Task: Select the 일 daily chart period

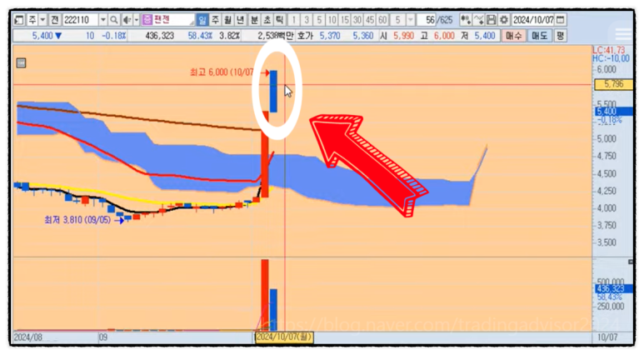Action: tap(202, 20)
